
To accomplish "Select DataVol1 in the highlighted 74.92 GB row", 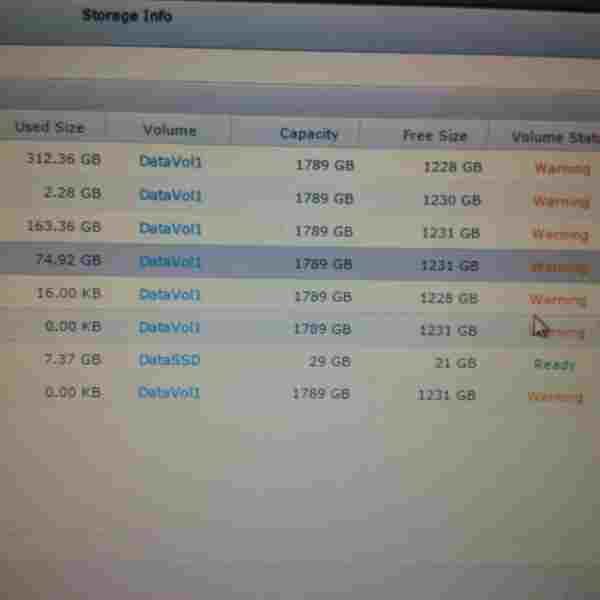I will pos(170,262).
